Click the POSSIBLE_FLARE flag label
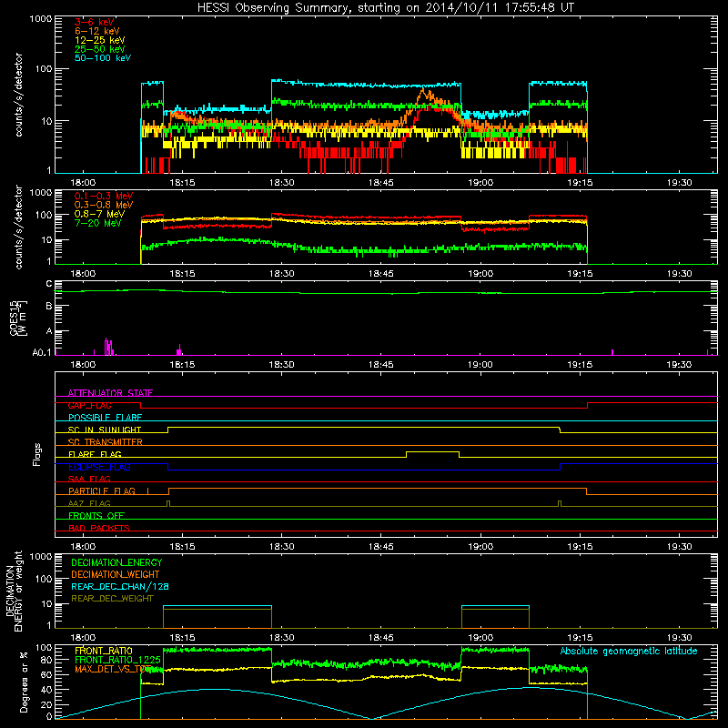 point(105,418)
